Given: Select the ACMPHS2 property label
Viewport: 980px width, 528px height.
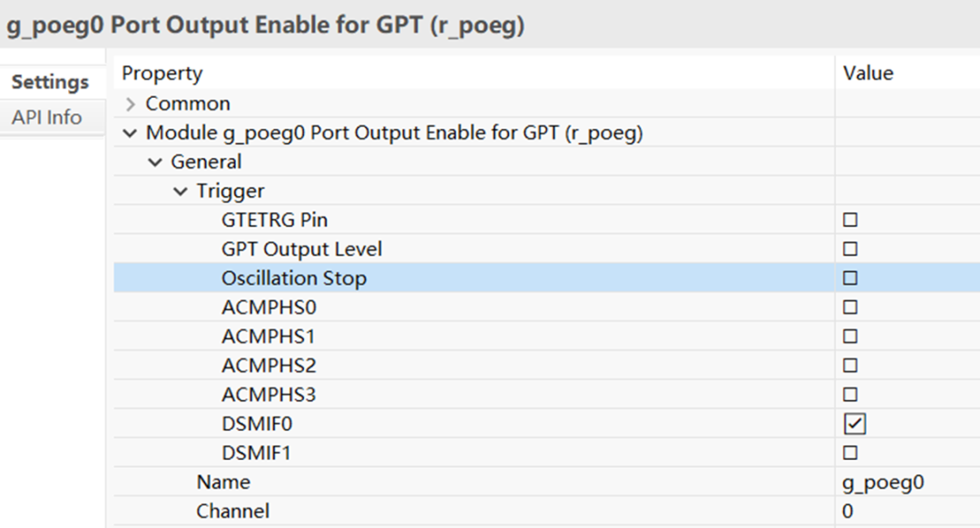Looking at the screenshot, I should [269, 366].
